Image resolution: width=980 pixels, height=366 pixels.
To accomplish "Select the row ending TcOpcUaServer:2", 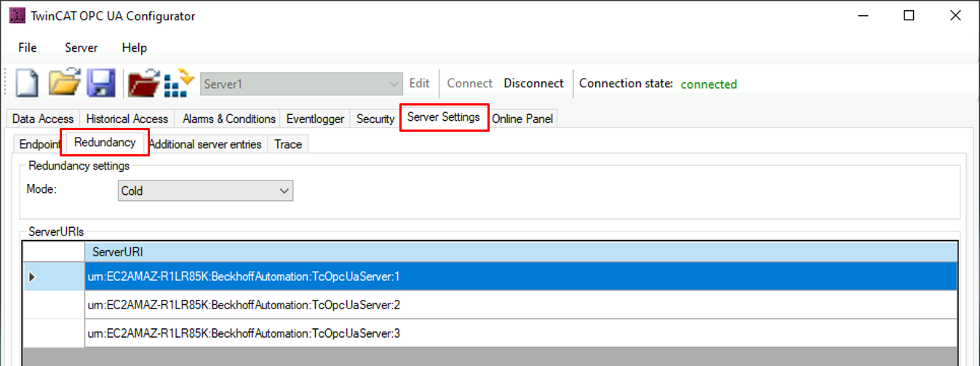I will pos(521,305).
